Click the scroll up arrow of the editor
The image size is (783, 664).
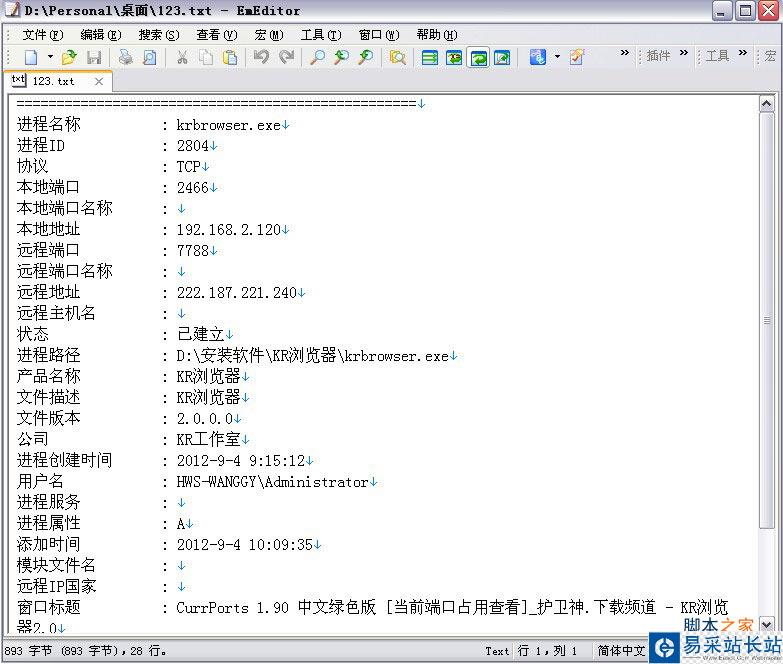[x=767, y=104]
